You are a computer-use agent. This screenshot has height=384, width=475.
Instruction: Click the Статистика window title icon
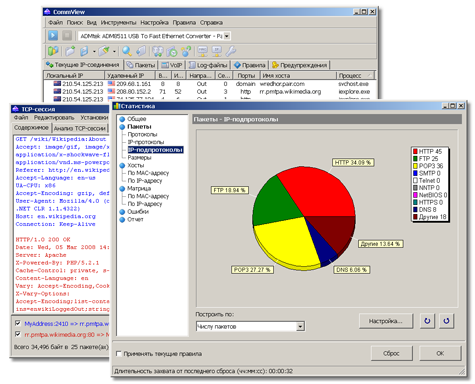pyautogui.click(x=117, y=106)
